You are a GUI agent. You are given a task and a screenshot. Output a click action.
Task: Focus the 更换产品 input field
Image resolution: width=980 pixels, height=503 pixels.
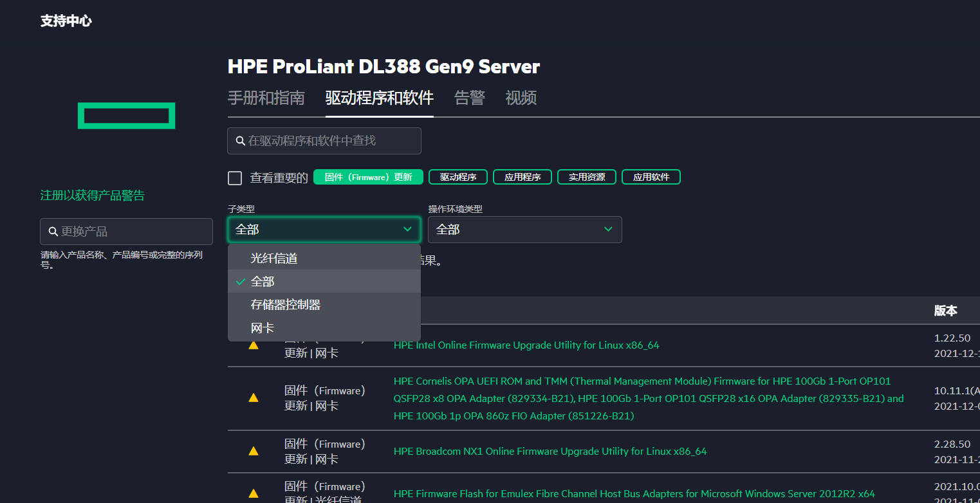coord(126,232)
